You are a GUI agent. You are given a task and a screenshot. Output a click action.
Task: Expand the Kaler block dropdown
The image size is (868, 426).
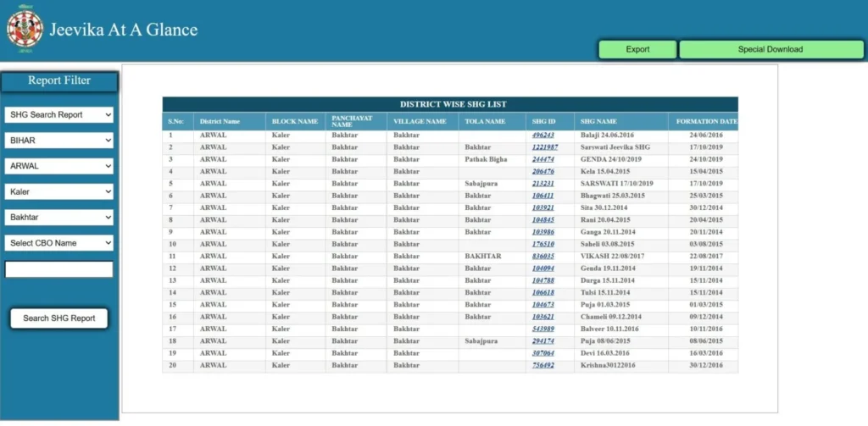tap(58, 191)
